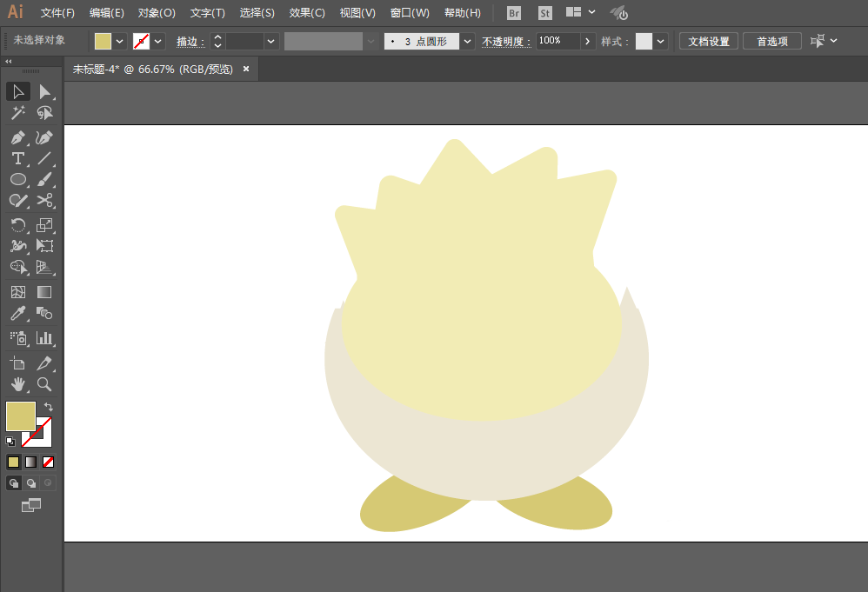Select the Pen tool
This screenshot has width=868, height=592.
point(18,137)
